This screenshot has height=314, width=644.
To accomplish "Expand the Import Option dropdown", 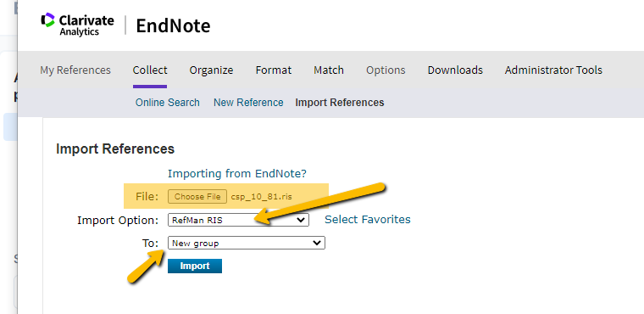I will 238,220.
